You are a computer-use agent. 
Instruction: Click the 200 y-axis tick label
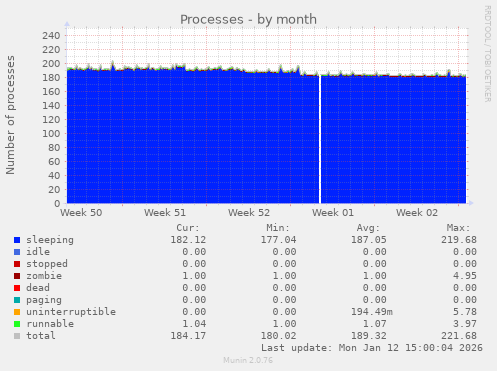[51, 63]
